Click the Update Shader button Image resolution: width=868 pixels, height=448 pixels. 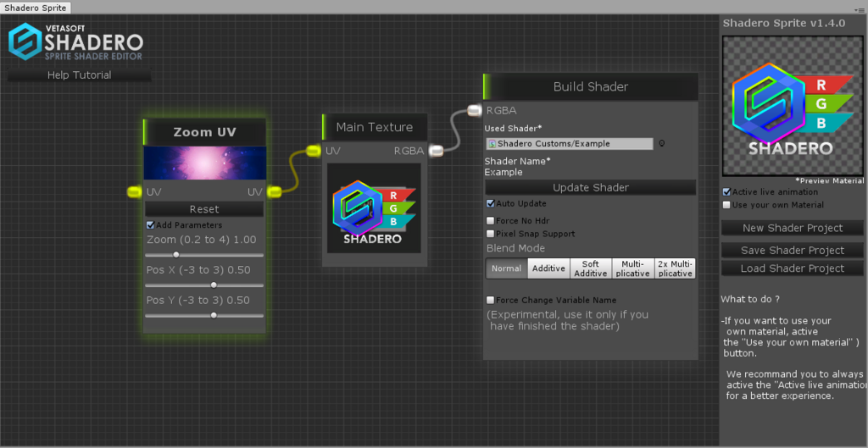tap(591, 187)
